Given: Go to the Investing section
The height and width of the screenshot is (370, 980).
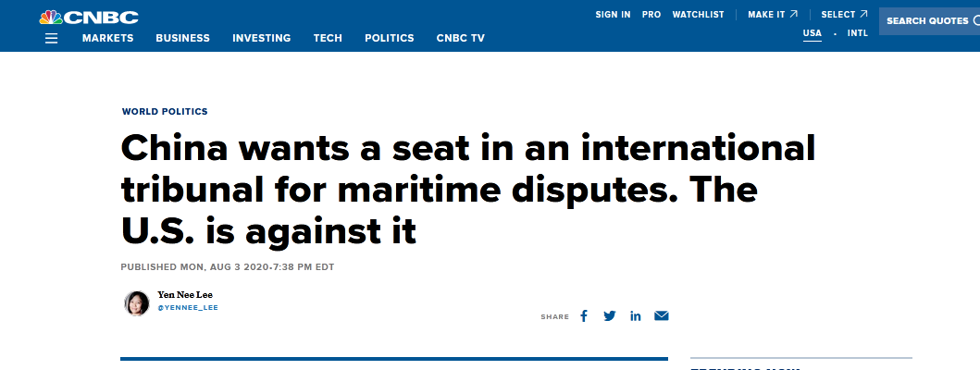Looking at the screenshot, I should click(261, 38).
